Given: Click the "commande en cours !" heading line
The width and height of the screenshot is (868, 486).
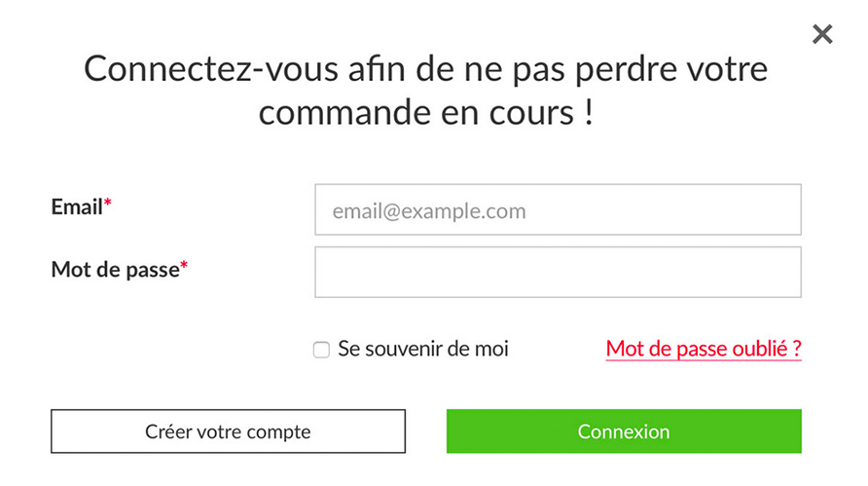Looking at the screenshot, I should (x=426, y=113).
